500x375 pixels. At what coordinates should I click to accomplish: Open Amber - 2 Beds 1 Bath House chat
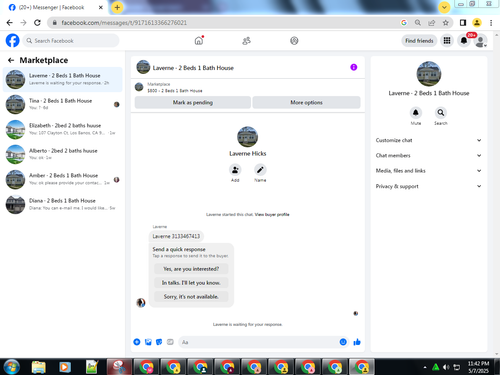[63, 179]
